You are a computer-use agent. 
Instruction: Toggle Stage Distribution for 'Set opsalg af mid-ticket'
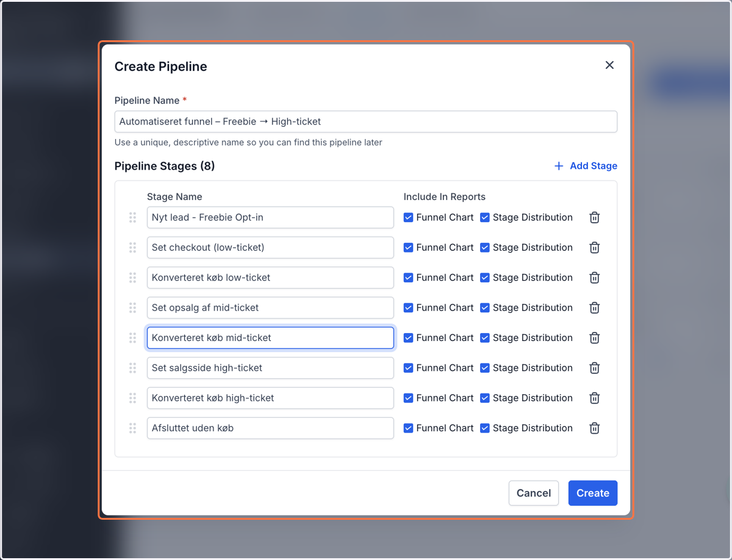485,308
